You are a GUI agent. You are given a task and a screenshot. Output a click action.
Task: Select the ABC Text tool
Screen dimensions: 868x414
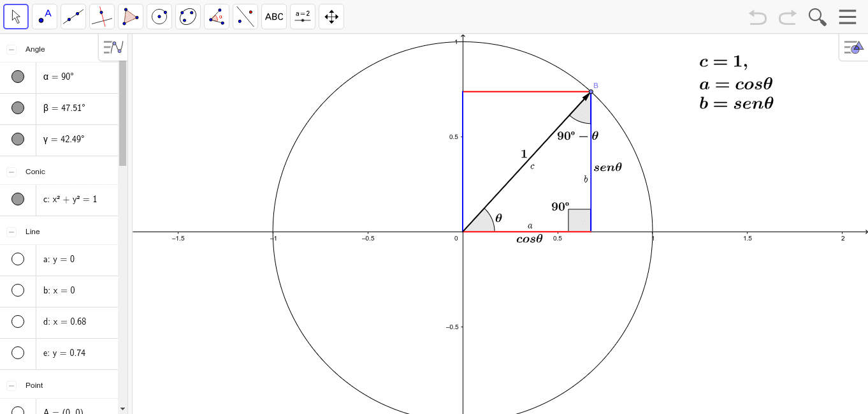[x=274, y=17]
